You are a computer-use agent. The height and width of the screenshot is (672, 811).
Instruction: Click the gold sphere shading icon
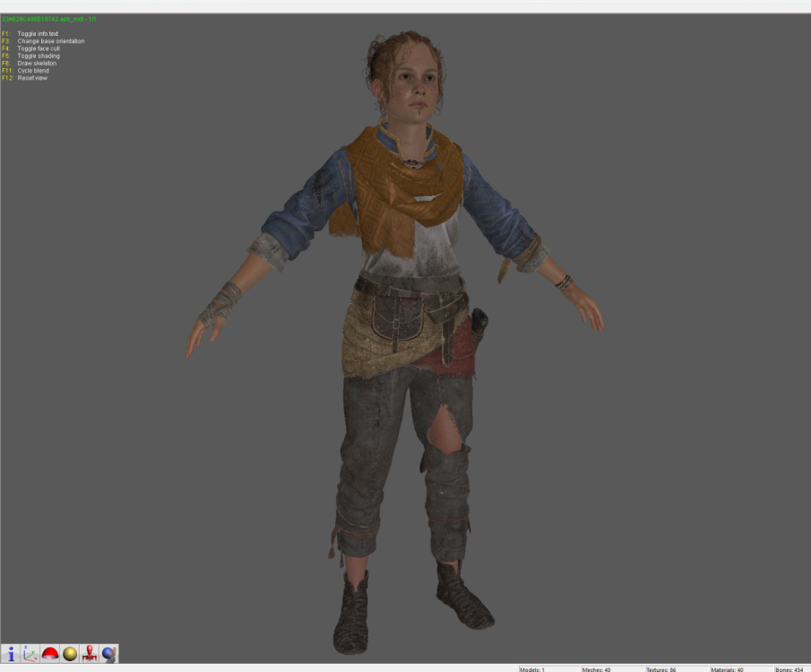70,654
